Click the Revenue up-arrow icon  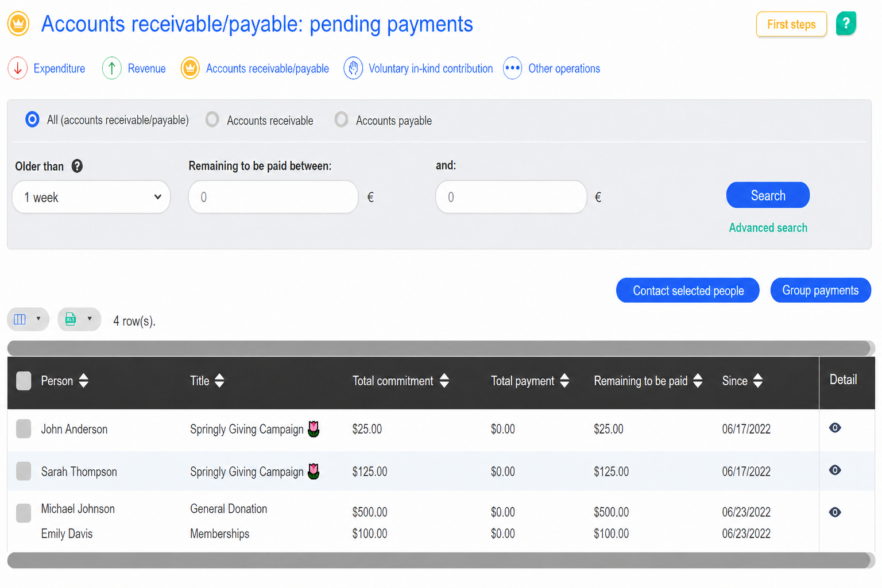(112, 68)
